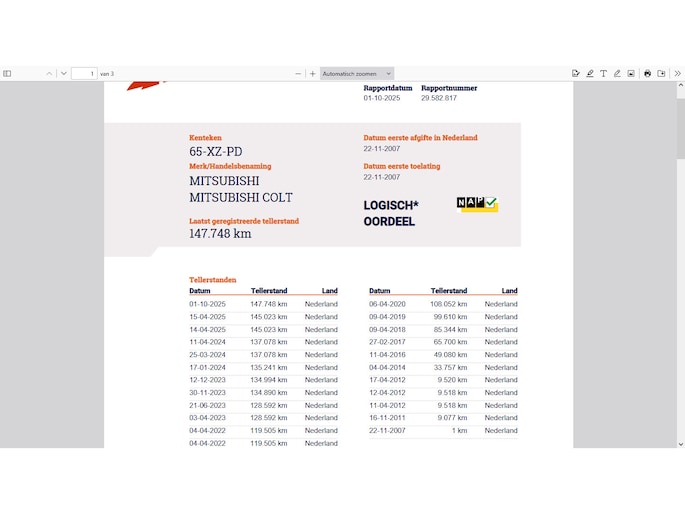Click the NAP logo badge
685x514 pixels.
pyautogui.click(x=477, y=203)
